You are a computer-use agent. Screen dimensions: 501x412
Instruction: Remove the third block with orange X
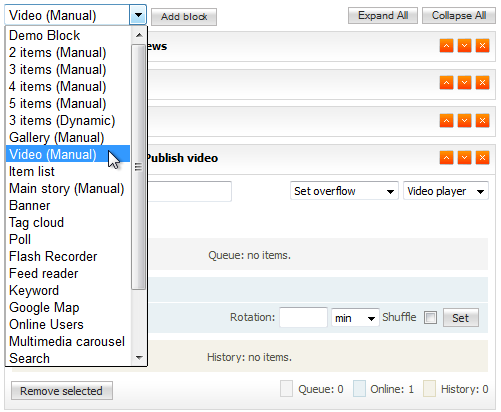(x=482, y=120)
